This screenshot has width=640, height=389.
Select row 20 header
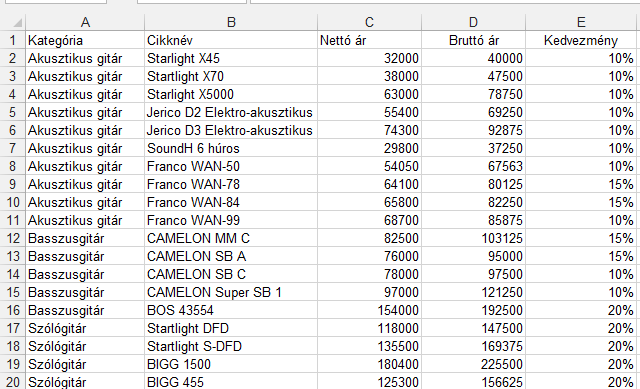[x=13, y=382]
